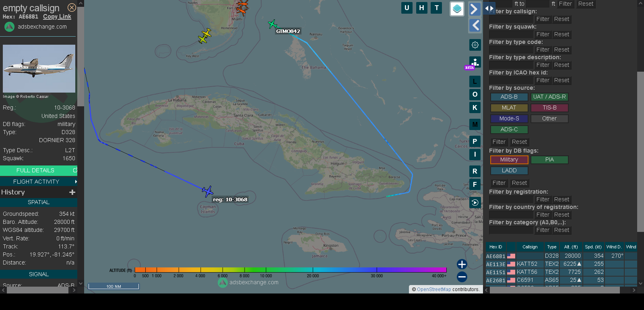Click the category filter input field
The image size is (644, 310).
pyautogui.click(x=511, y=230)
